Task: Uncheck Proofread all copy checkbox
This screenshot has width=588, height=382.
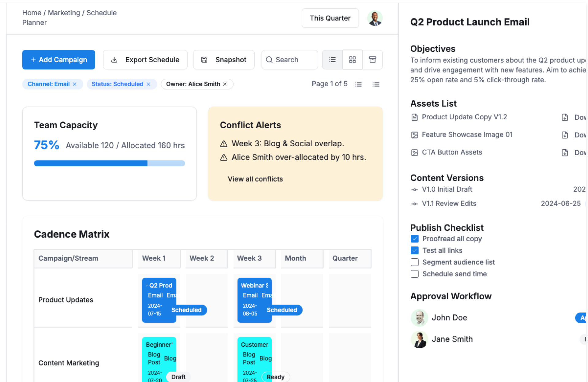Action: [414, 239]
